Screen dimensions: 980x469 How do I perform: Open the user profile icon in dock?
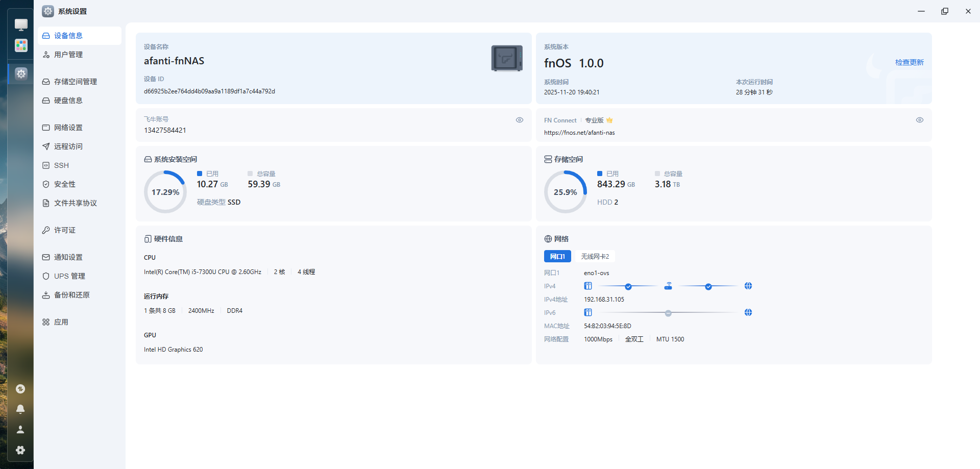[20, 430]
